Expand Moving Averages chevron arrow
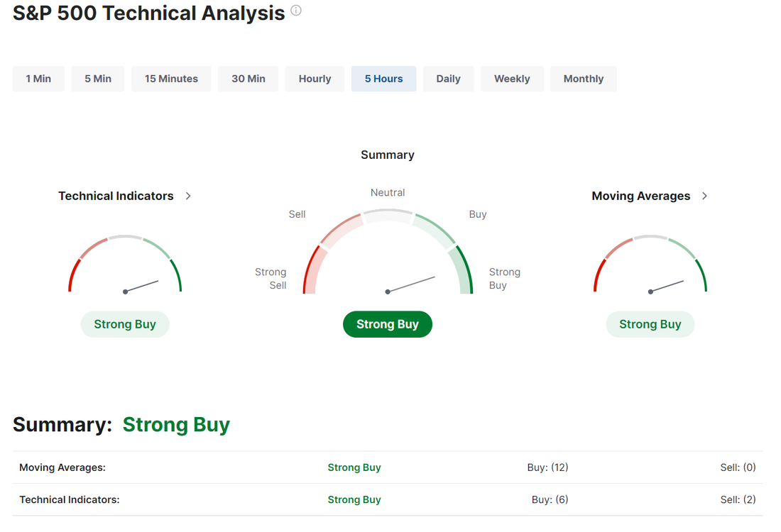 pos(704,196)
